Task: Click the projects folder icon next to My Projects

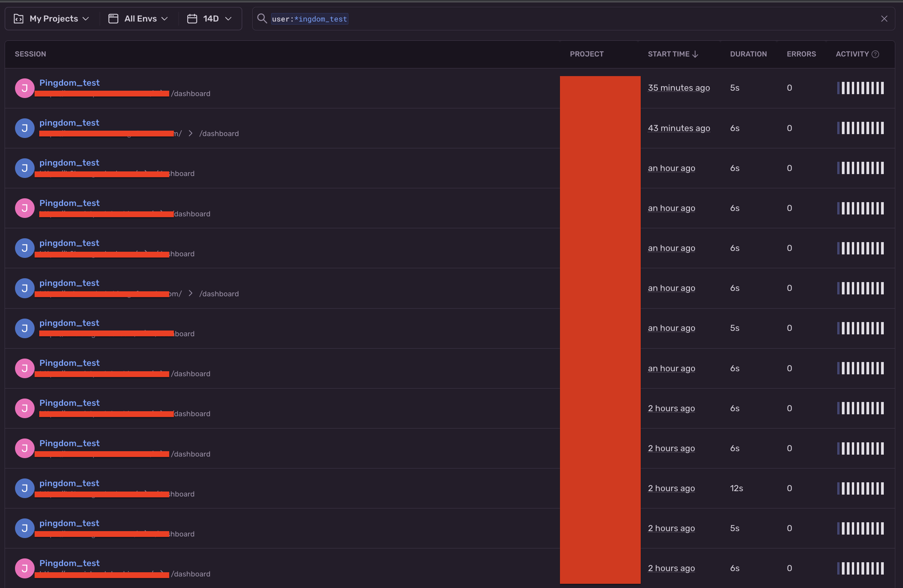Action: point(18,18)
